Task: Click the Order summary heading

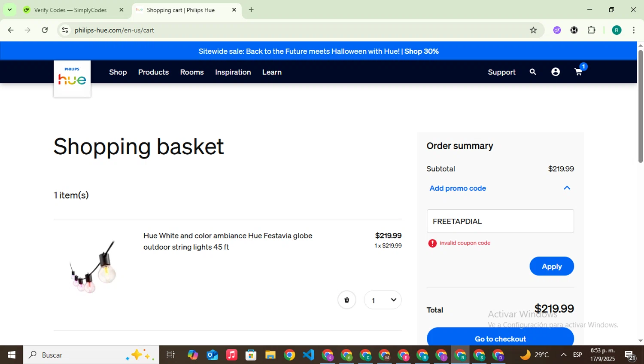Action: click(460, 146)
